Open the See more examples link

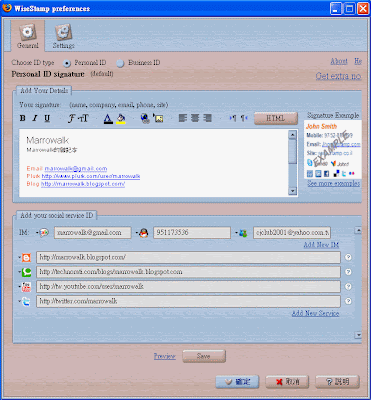[333, 184]
